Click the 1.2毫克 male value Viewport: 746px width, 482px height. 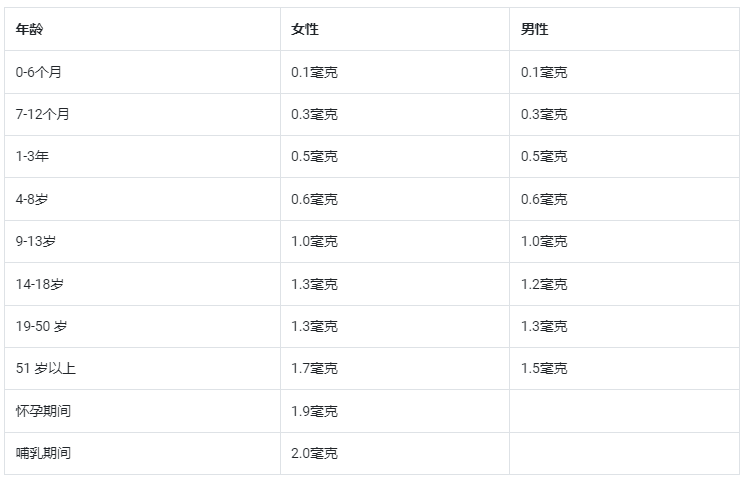[544, 284]
